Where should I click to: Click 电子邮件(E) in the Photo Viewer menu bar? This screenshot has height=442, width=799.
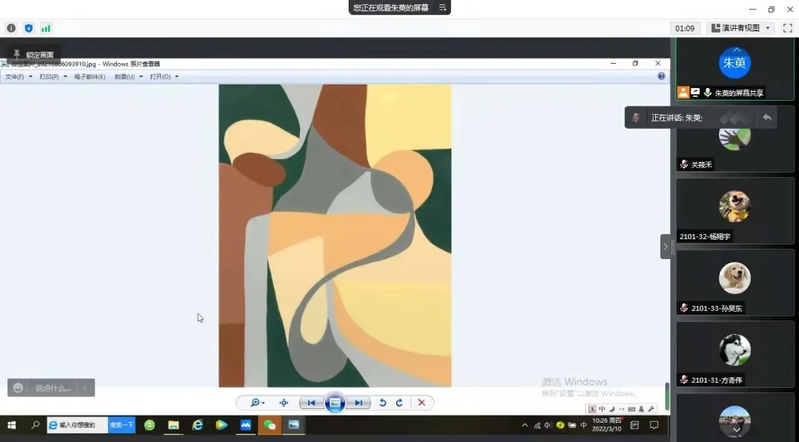(90, 76)
